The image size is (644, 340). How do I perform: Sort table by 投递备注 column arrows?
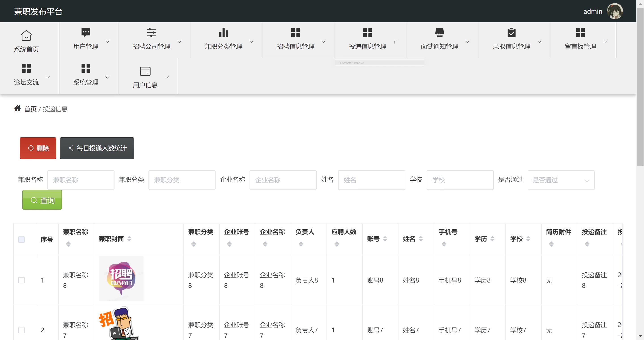pos(587,244)
